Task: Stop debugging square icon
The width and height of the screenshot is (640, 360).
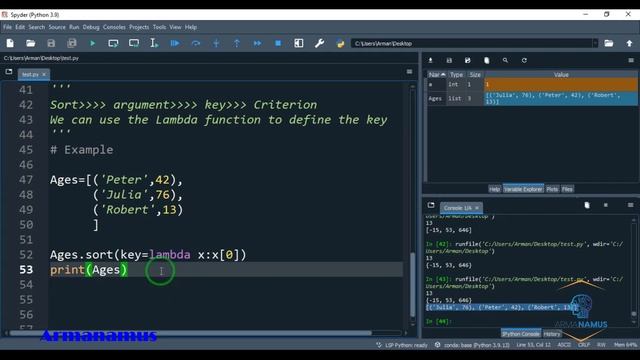Action: tap(278, 43)
